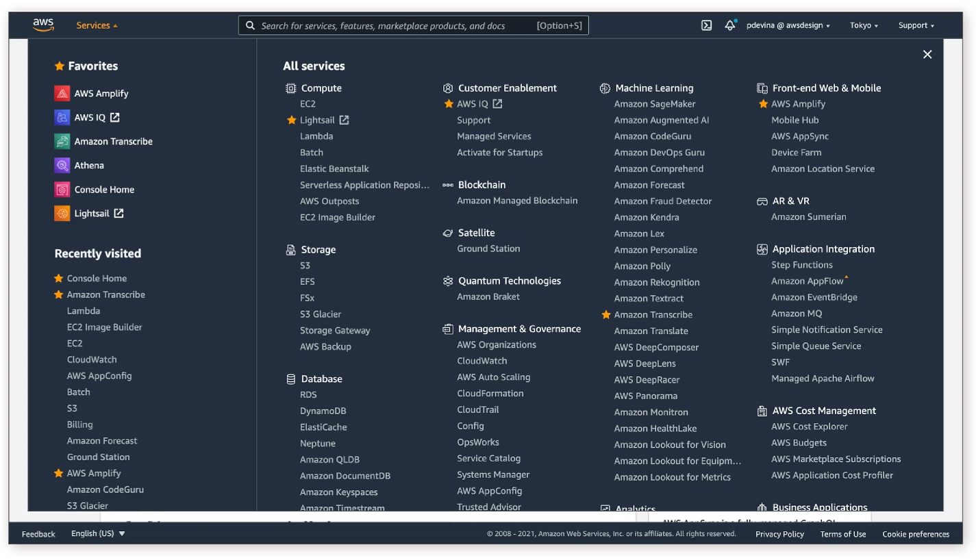This screenshot has height=560, width=976.
Task: Open the English (US) language selector
Action: 98,534
